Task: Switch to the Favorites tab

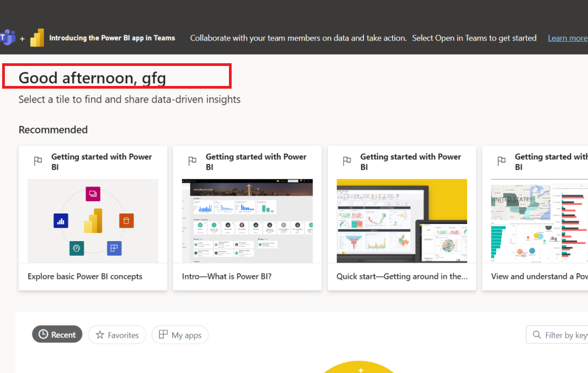Action: pyautogui.click(x=117, y=335)
